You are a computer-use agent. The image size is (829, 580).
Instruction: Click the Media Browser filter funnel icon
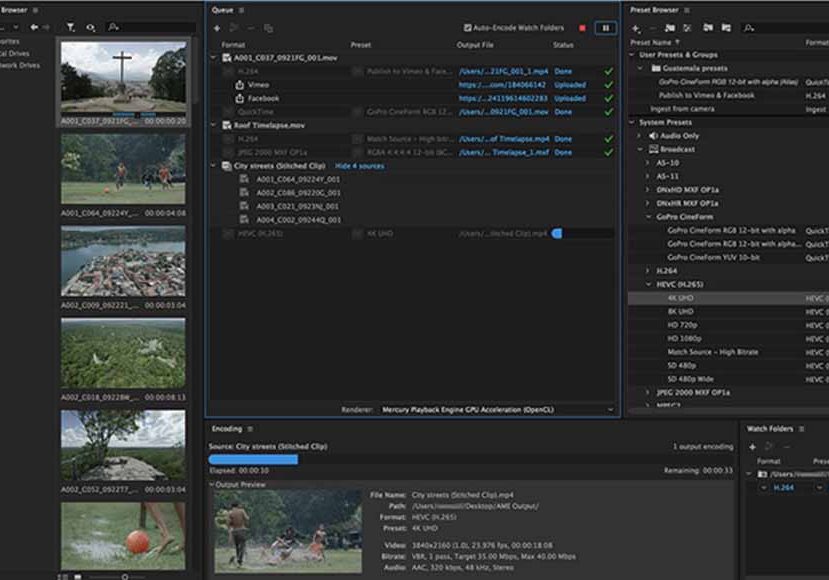(70, 28)
